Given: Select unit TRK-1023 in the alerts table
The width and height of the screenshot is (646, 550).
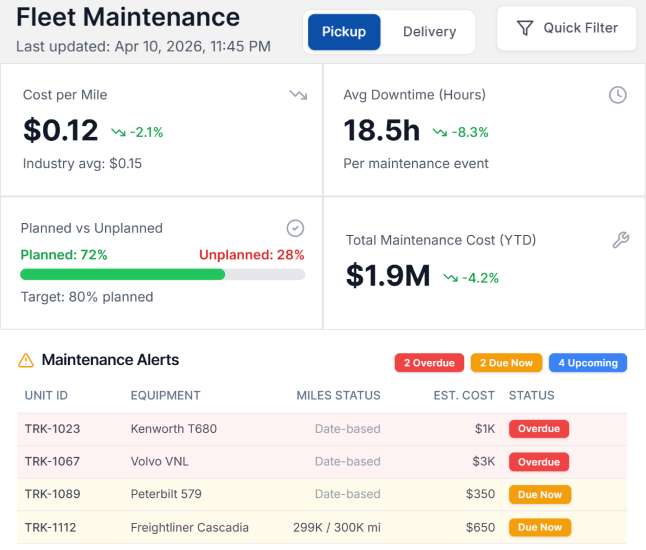Looking at the screenshot, I should tap(52, 429).
